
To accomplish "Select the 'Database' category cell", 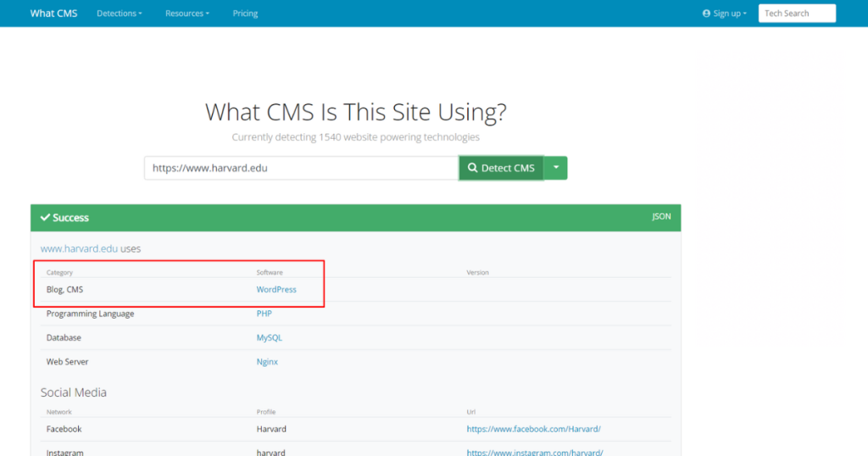I will coord(64,337).
